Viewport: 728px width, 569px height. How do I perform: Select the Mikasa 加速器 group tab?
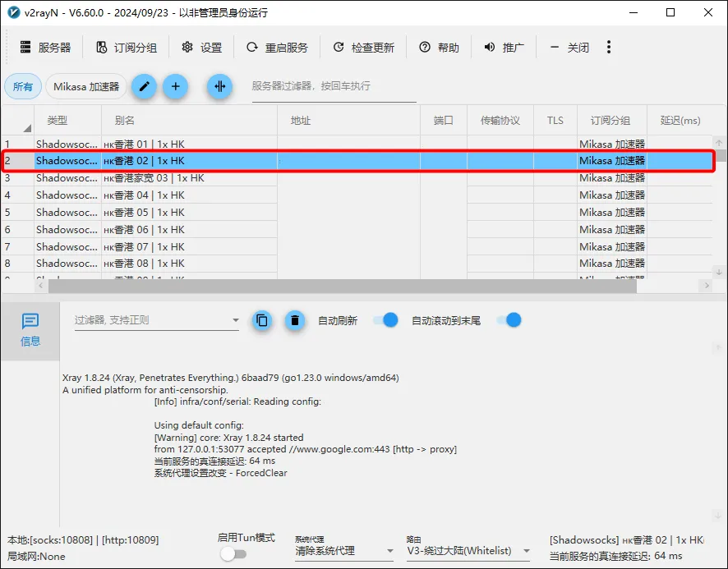pyautogui.click(x=86, y=86)
